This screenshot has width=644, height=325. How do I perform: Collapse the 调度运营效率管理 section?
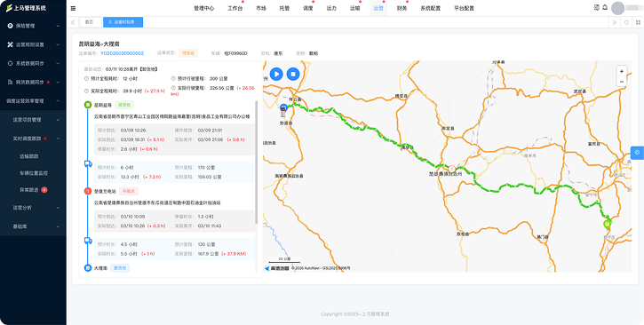[x=33, y=100]
